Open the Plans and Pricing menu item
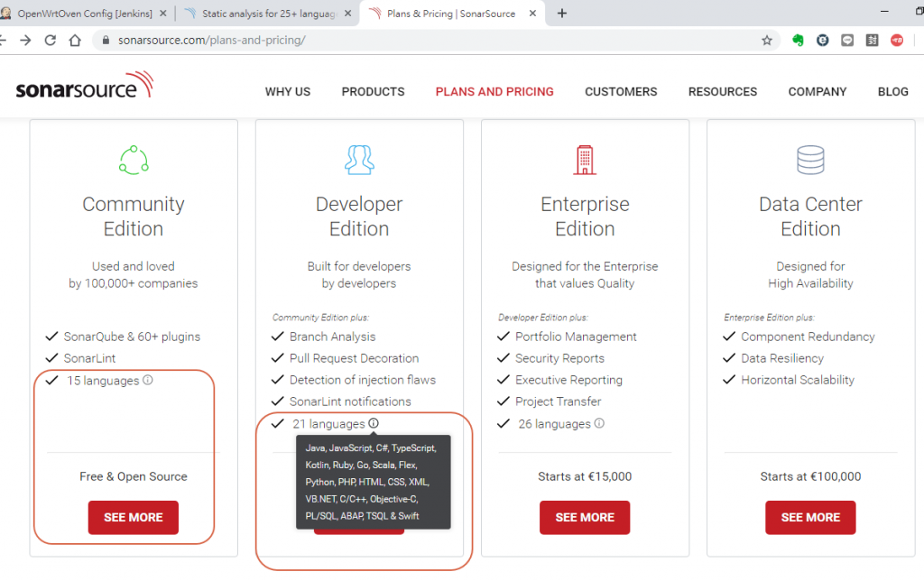Screen dimensions: 924x581 pos(494,92)
